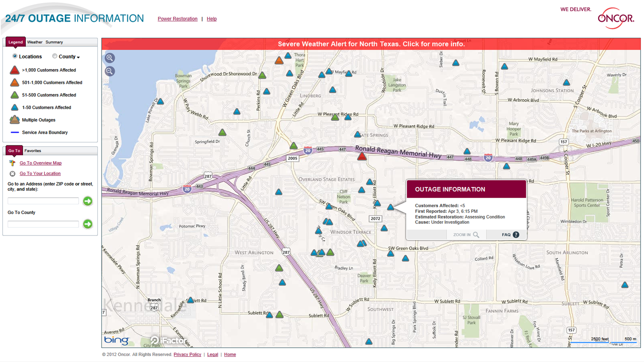Open the Legal footer link
This screenshot has height=362, width=644.
pyautogui.click(x=213, y=355)
